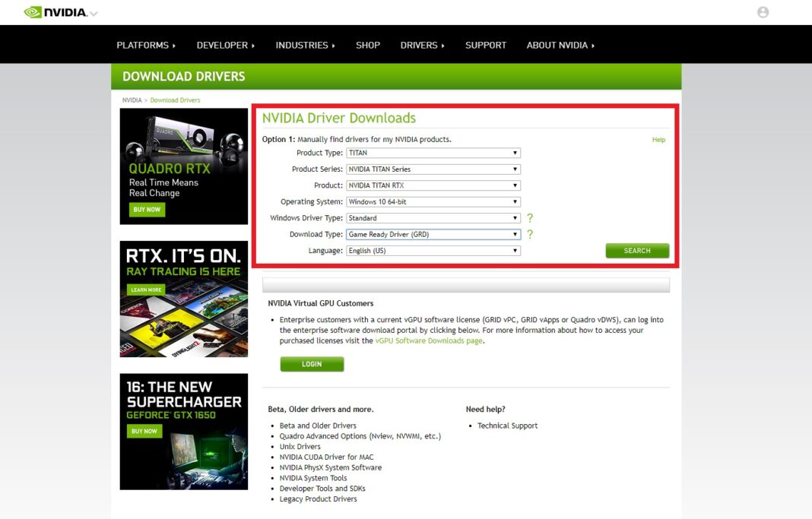This screenshot has height=519, width=812.
Task: Open the vGPU Software Downloads page link
Action: [x=429, y=340]
